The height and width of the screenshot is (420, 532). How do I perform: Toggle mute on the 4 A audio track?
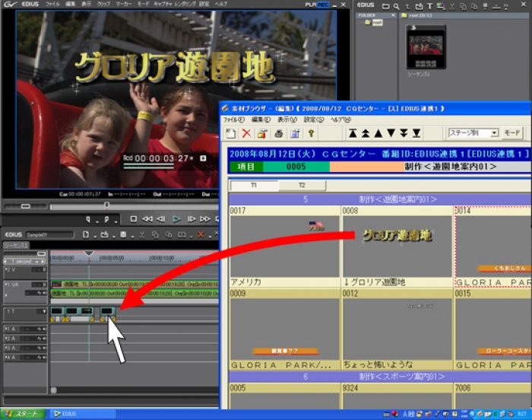[x=44, y=358]
